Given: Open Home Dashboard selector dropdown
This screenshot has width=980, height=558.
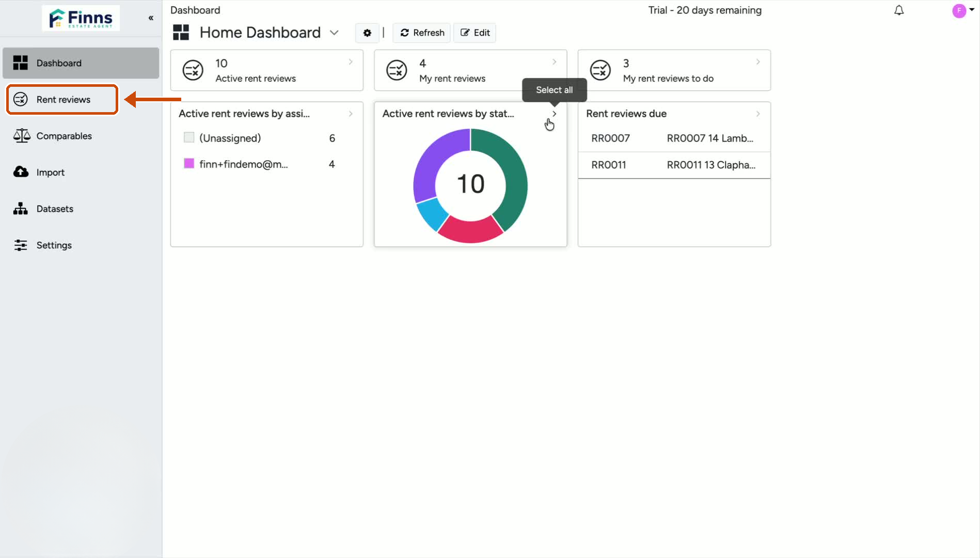Looking at the screenshot, I should pyautogui.click(x=334, y=33).
